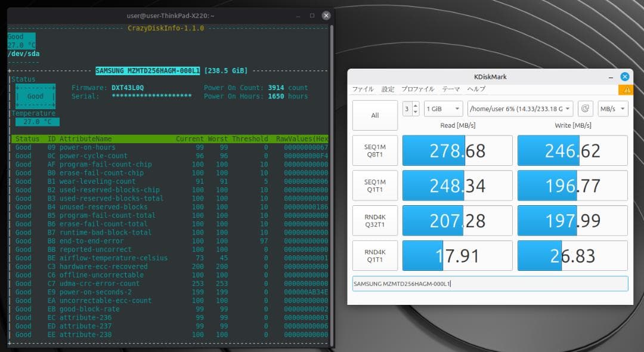Start all benchmarks with the All button
Image resolution: width=644 pixels, height=352 pixels.
375,115
